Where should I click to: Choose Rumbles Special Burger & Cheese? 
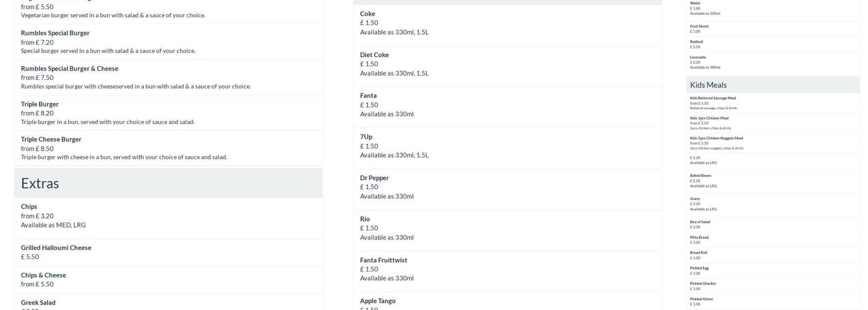[69, 69]
